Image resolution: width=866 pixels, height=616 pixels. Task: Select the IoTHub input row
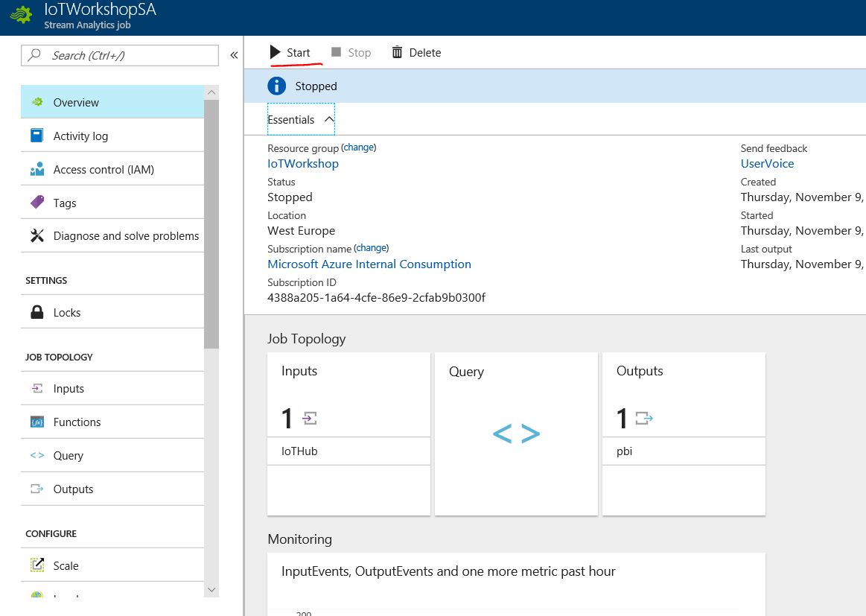[348, 451]
